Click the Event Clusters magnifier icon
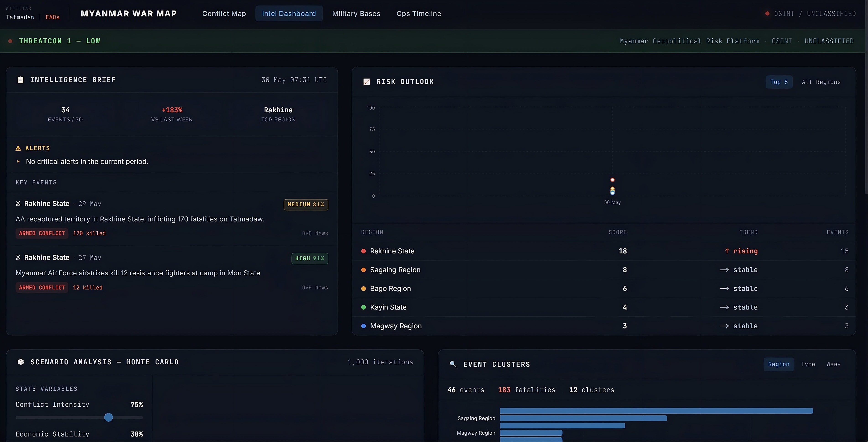The height and width of the screenshot is (442, 868). pos(453,364)
